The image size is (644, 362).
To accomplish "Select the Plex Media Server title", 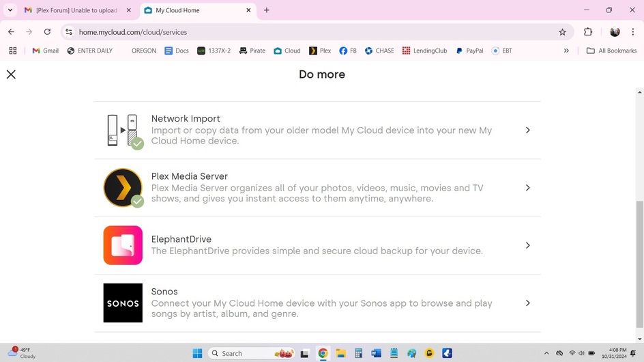I will pyautogui.click(x=190, y=176).
